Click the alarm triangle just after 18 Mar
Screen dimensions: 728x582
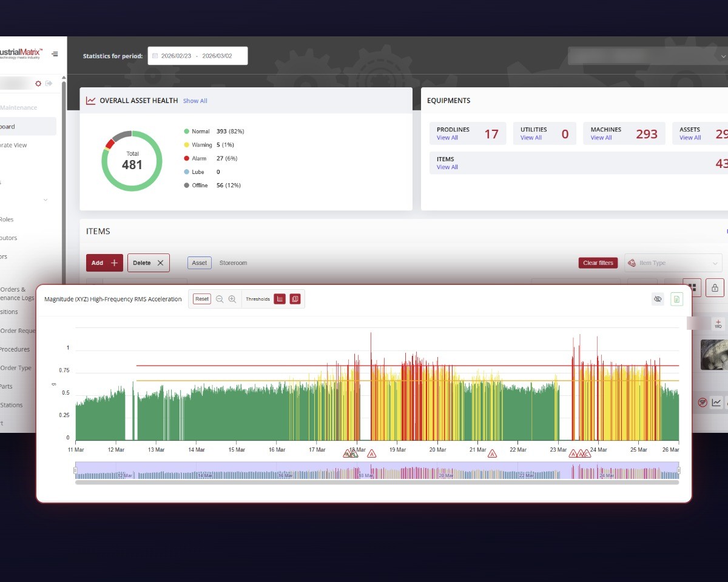pos(372,453)
